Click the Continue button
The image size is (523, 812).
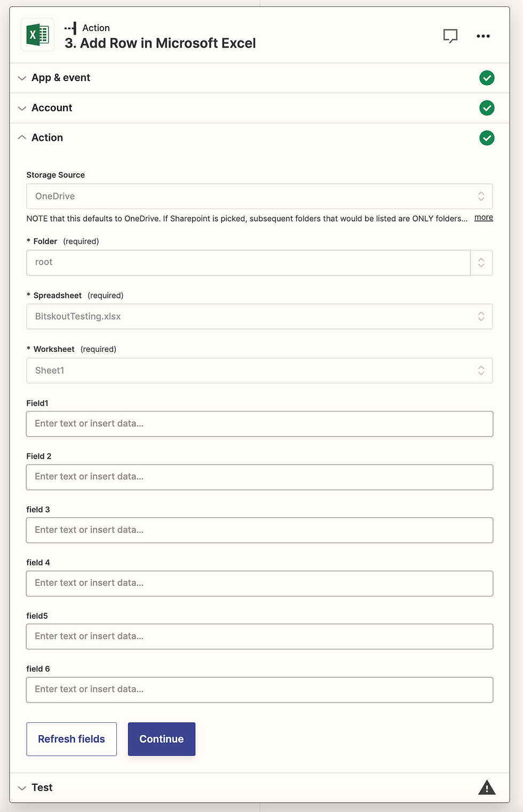[162, 739]
